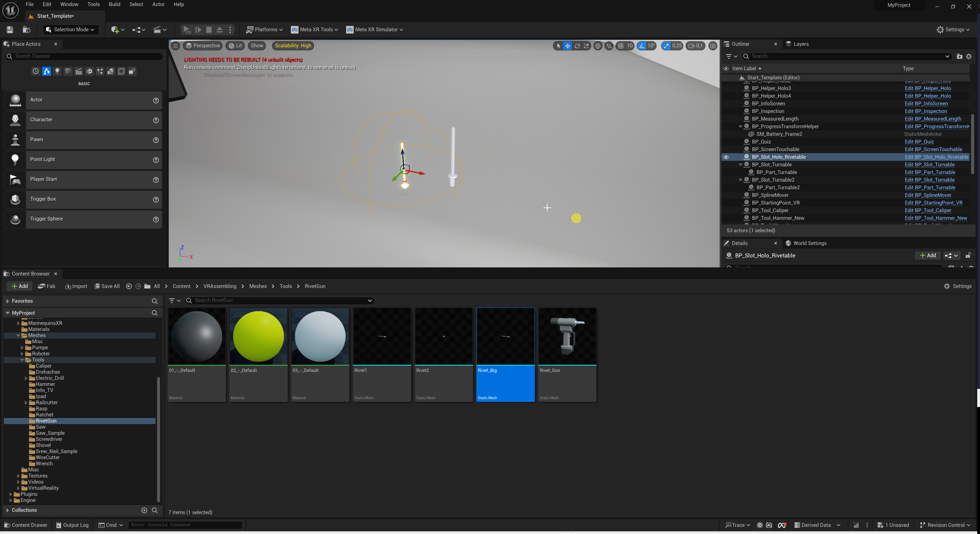Viewport: 980px width, 534px height.
Task: Toggle grid snapping in viewport toolbar
Action: pos(621,46)
